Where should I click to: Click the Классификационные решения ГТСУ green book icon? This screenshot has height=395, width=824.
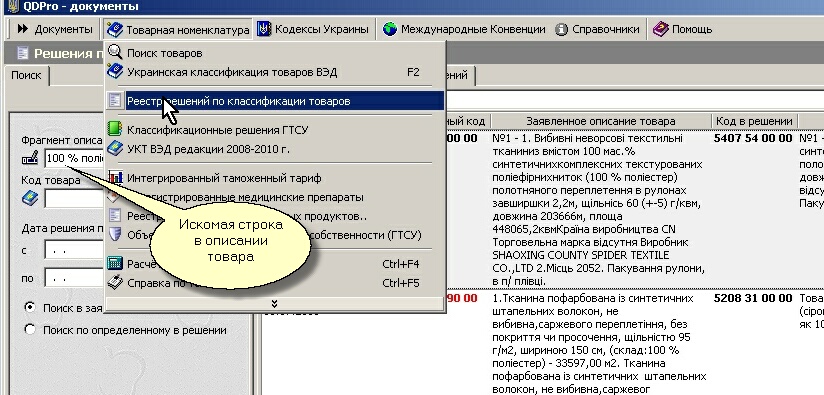coord(115,129)
